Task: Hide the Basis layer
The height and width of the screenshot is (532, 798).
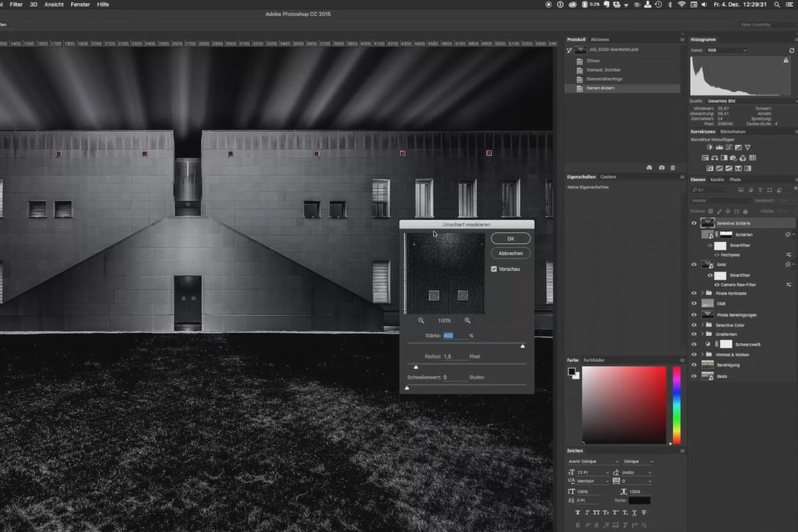Action: [694, 376]
